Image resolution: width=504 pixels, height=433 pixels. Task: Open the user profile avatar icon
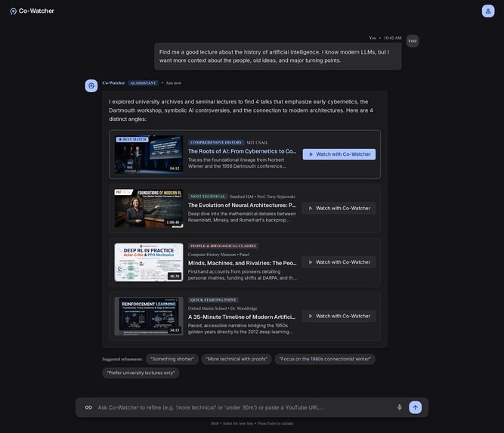(488, 11)
